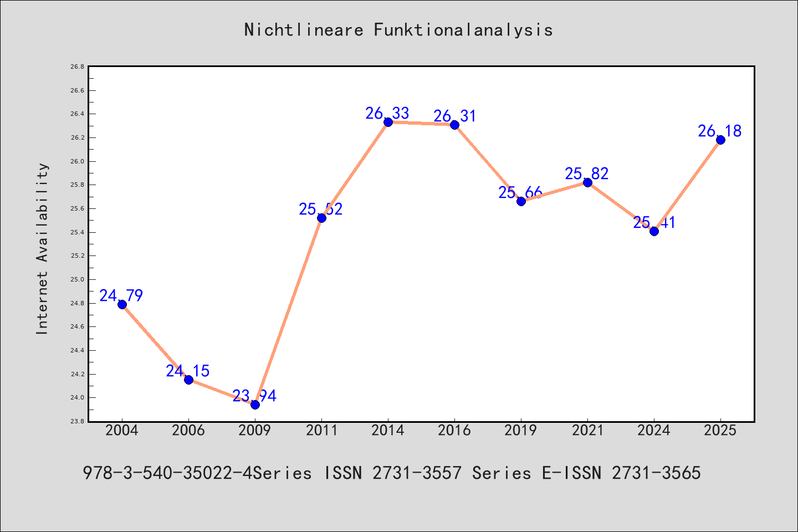
Task: Select the data point labeled 25.52
Action: 321,218
